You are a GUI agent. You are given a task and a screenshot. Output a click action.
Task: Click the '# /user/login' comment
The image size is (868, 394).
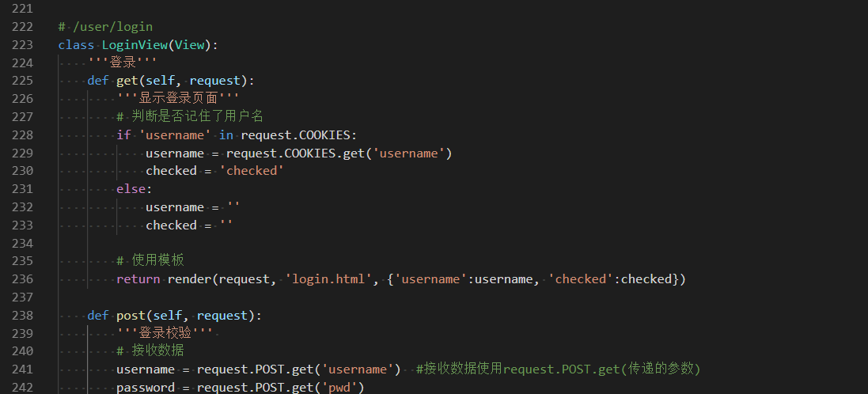[x=105, y=27]
